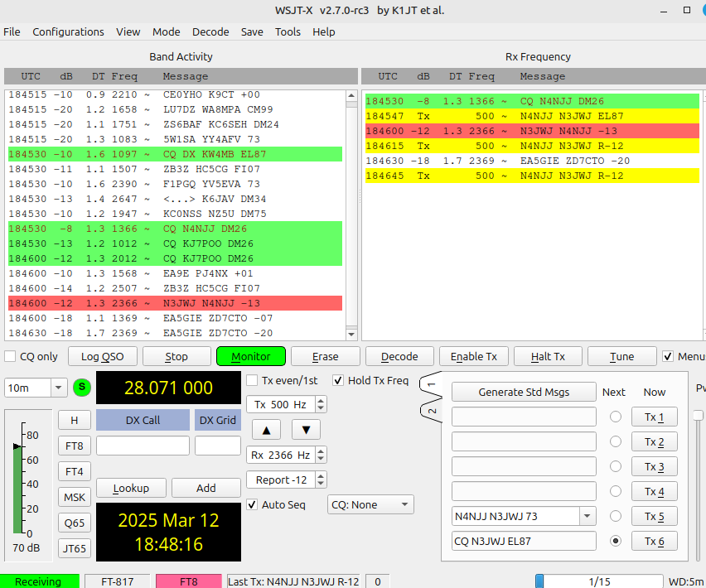Select FT8 mode button on the left panel
Image resolution: width=706 pixels, height=588 pixels.
coord(75,446)
